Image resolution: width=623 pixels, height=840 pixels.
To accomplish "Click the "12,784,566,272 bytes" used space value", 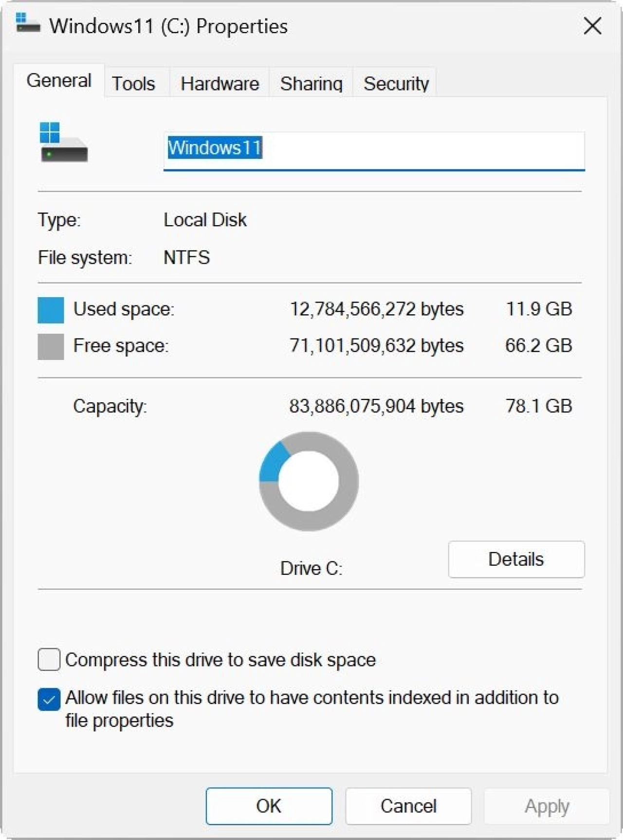I will coord(377,309).
